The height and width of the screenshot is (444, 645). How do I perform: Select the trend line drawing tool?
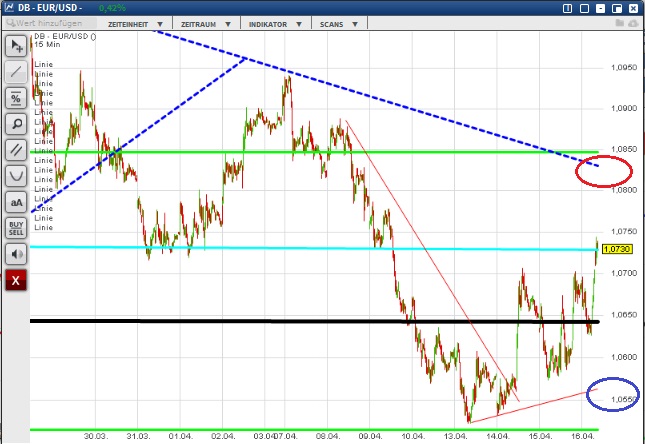click(x=16, y=72)
